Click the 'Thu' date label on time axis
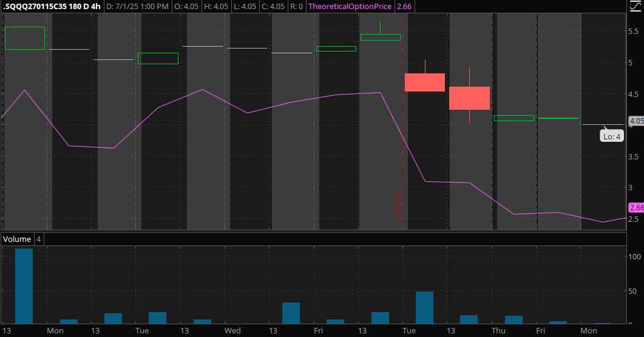This screenshot has height=337, width=644. 498,331
